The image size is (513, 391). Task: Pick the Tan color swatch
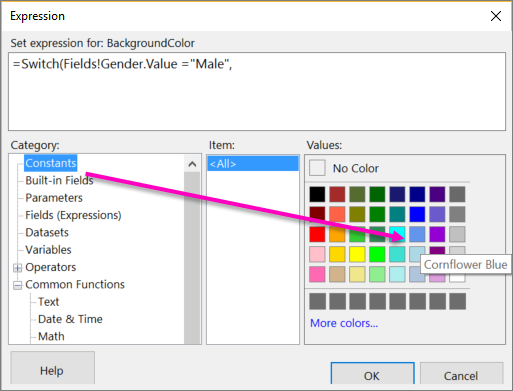337,274
